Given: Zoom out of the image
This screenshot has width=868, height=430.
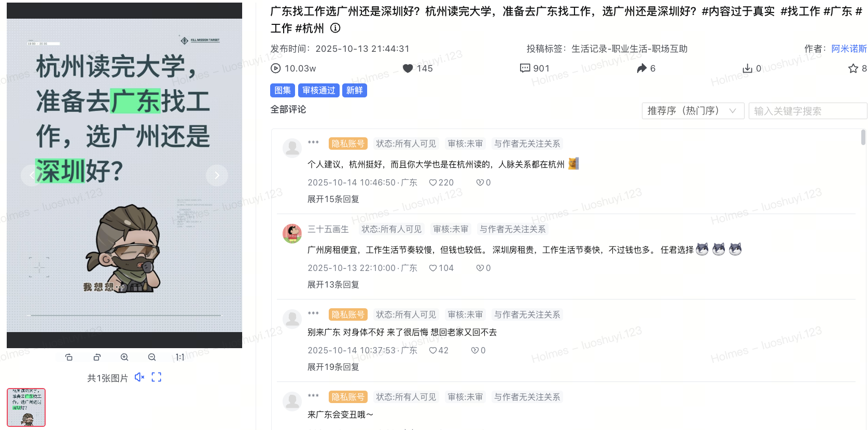Looking at the screenshot, I should pyautogui.click(x=152, y=357).
